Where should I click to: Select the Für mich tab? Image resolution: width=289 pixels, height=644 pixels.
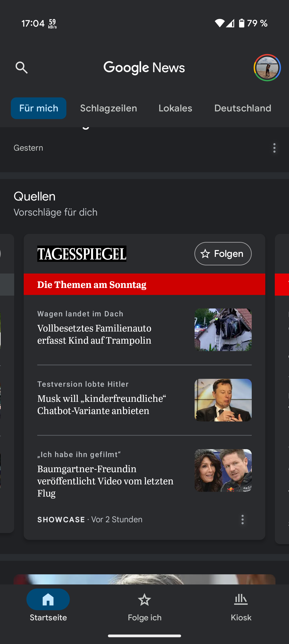point(39,108)
